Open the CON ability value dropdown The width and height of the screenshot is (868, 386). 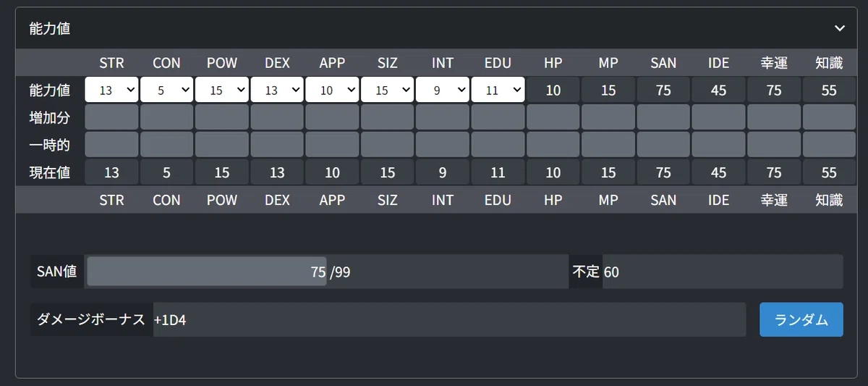(166, 90)
